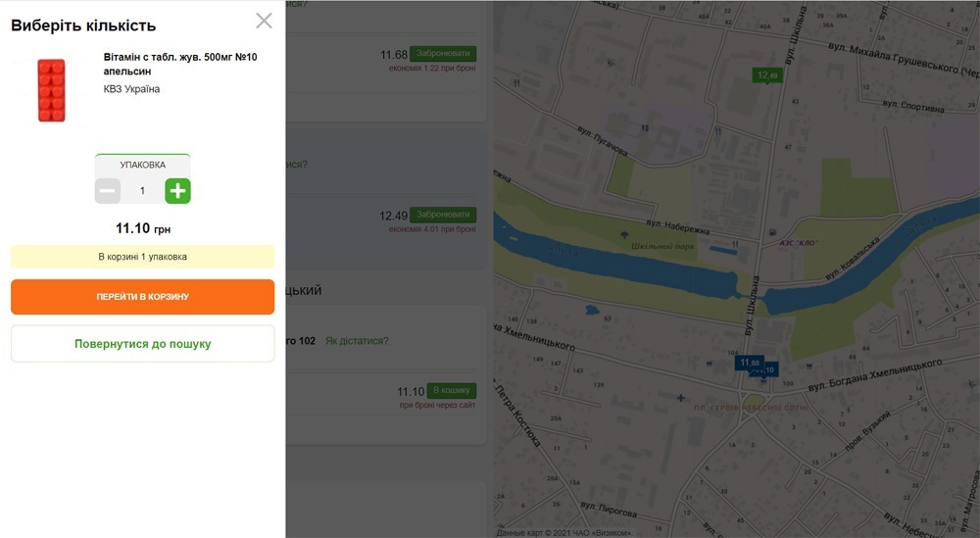This screenshot has height=538, width=980.
Task: Click 'Шкільний парк' label on map
Action: click(662, 246)
